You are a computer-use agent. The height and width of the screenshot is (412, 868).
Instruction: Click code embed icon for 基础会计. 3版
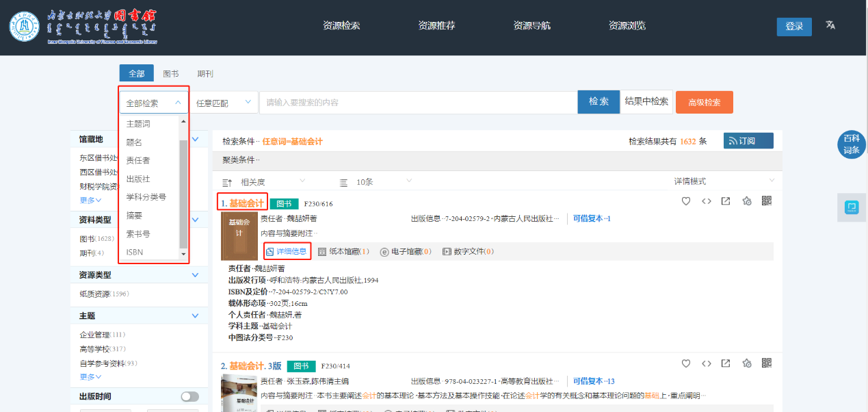707,363
